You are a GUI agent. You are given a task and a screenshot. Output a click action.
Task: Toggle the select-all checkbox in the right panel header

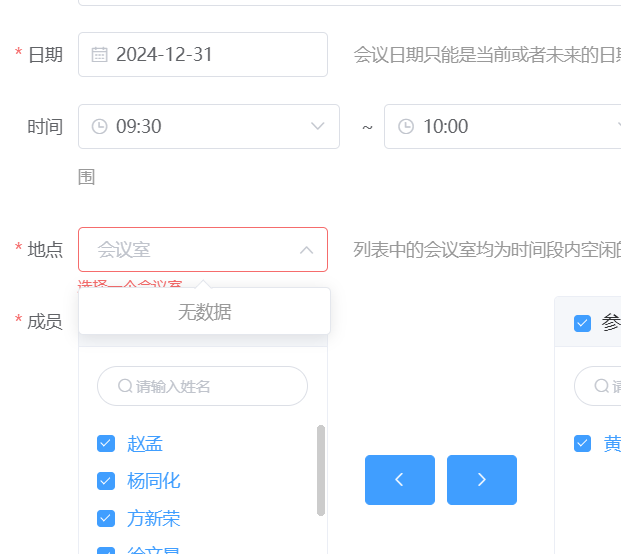(582, 323)
